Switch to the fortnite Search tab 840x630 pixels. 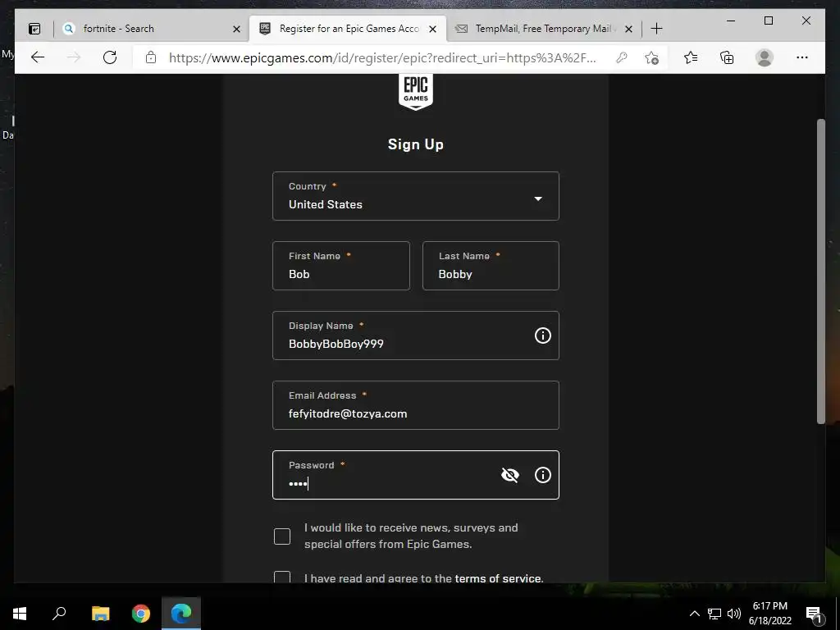point(151,29)
